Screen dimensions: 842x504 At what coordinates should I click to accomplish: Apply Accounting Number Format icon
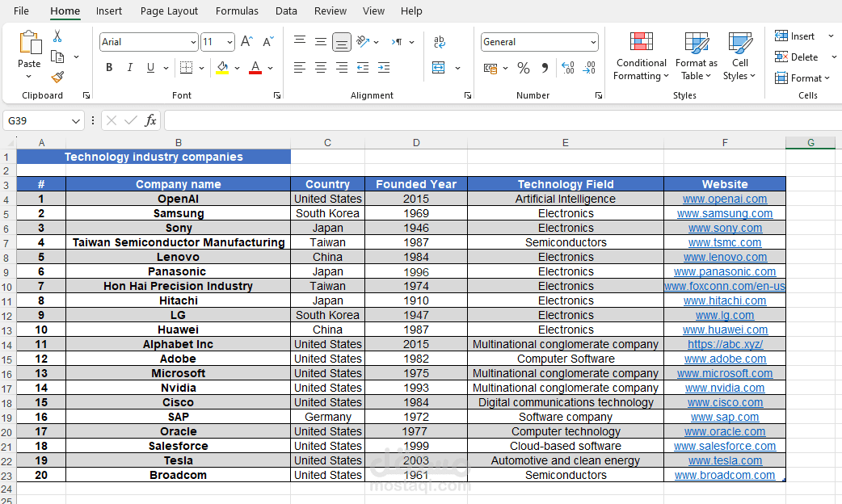click(490, 68)
